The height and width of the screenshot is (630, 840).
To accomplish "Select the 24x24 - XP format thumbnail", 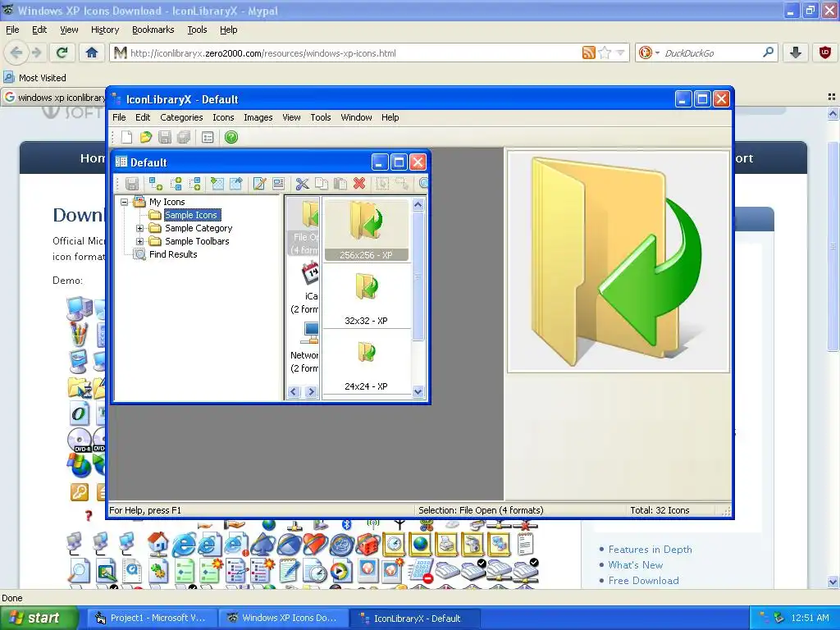I will (367, 362).
